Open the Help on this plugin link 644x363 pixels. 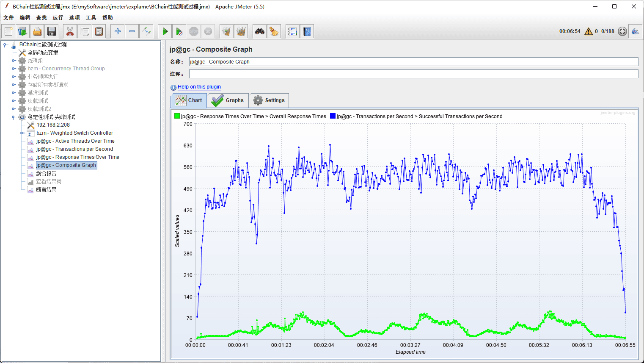point(199,87)
